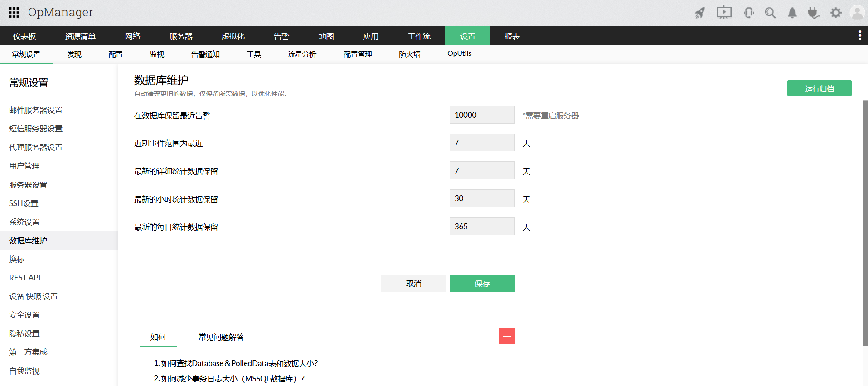Open the search magnifier icon
The image size is (868, 386).
pos(770,13)
